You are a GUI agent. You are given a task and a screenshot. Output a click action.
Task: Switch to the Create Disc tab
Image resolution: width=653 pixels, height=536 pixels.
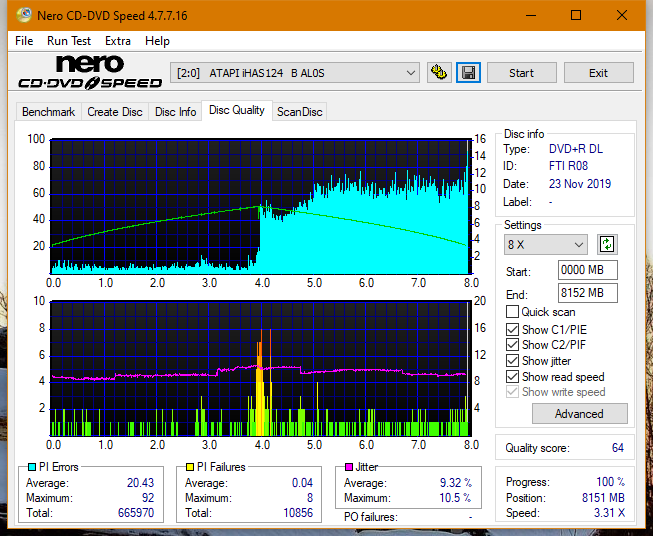[x=115, y=112]
